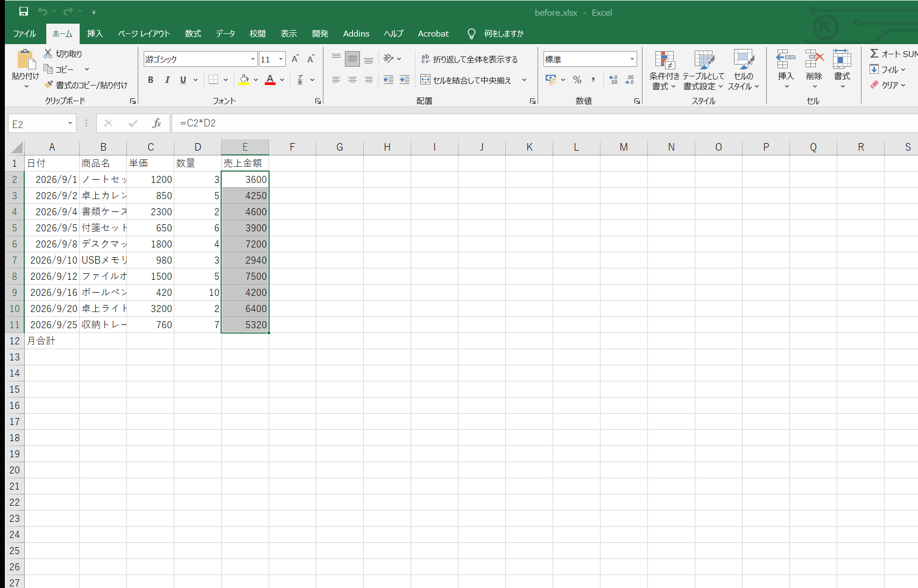Image resolution: width=918 pixels, height=588 pixels.
Task: Open borders dropdown arrow
Action: pos(225,80)
